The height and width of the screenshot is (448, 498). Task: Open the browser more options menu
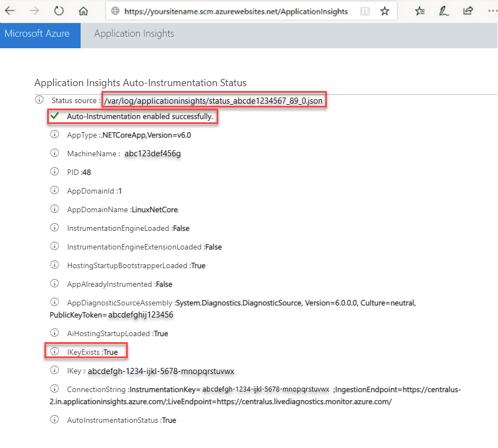coord(493,11)
